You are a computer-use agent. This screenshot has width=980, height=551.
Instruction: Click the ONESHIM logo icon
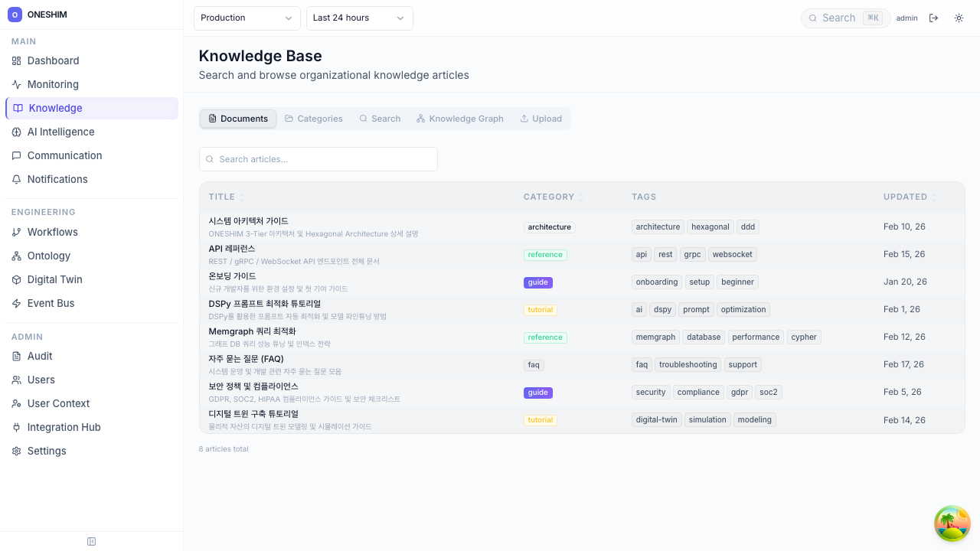[x=15, y=15]
